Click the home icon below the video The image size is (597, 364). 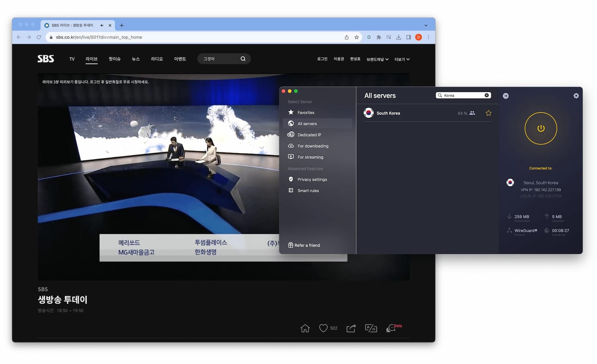pos(305,328)
